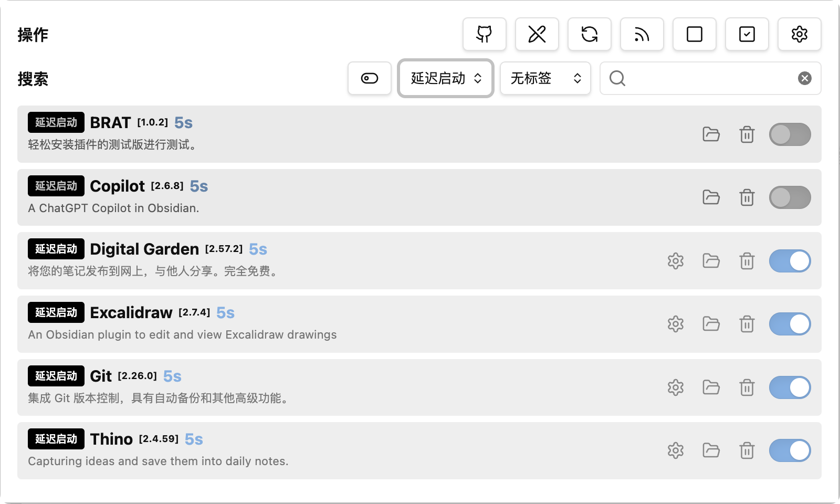
Task: Open Git plugin settings gear
Action: tap(675, 387)
